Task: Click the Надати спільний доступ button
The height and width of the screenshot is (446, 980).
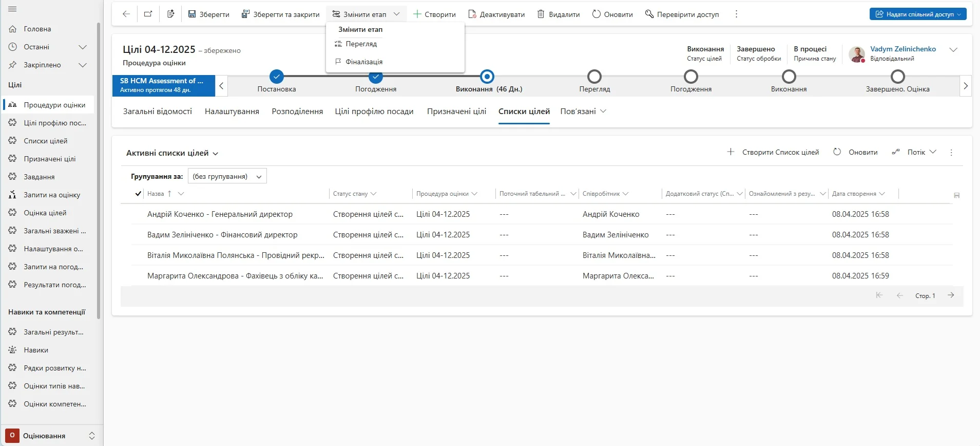Action: click(x=917, y=14)
